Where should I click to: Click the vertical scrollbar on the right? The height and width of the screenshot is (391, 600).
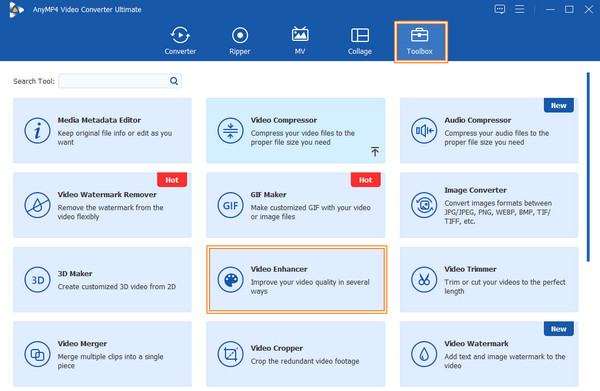[x=588, y=167]
